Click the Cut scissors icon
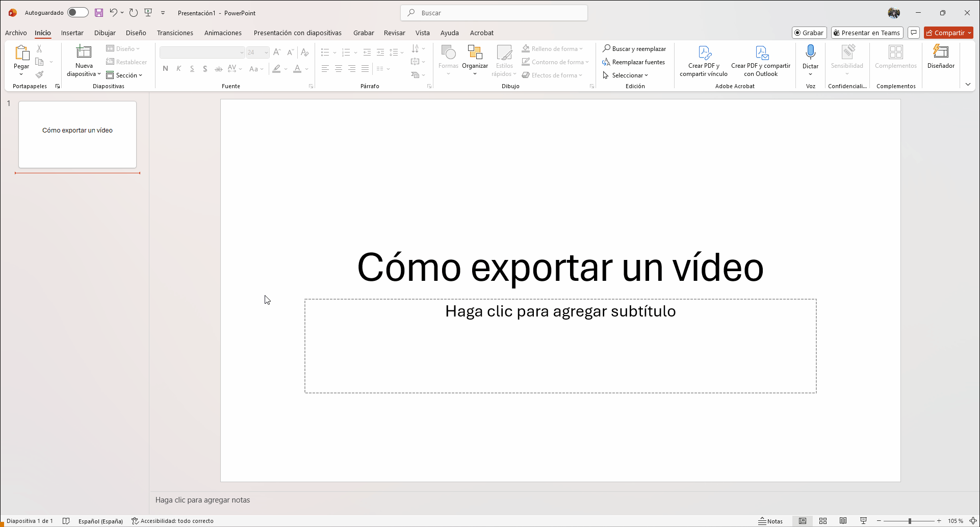Screen dimensions: 980x527 (39, 48)
